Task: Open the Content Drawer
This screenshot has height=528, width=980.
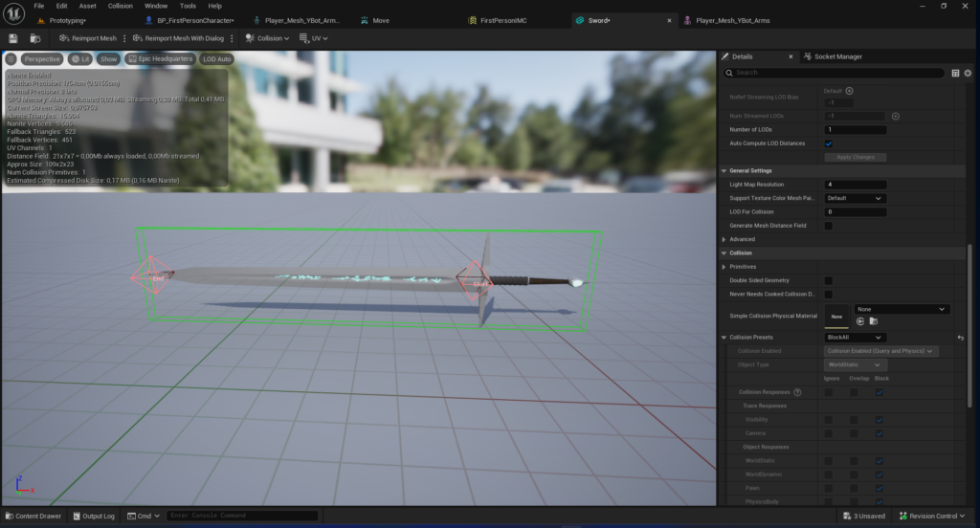Action: click(x=33, y=516)
